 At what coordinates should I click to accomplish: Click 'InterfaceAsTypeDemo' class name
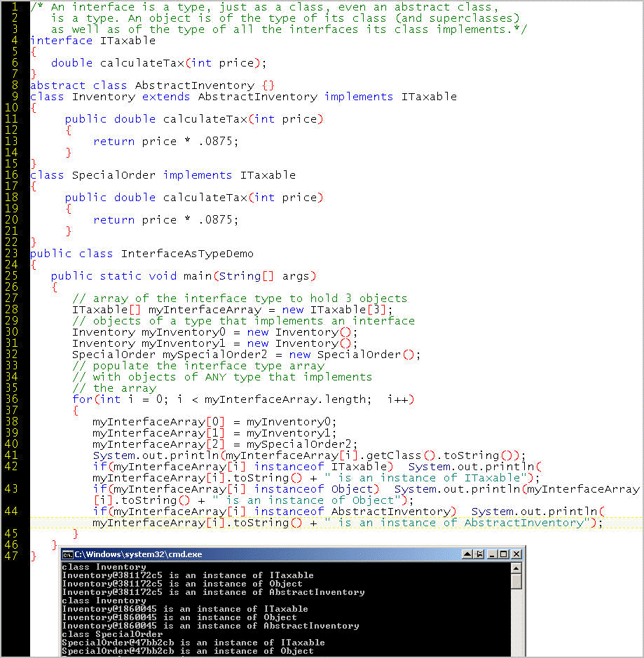coord(187,254)
